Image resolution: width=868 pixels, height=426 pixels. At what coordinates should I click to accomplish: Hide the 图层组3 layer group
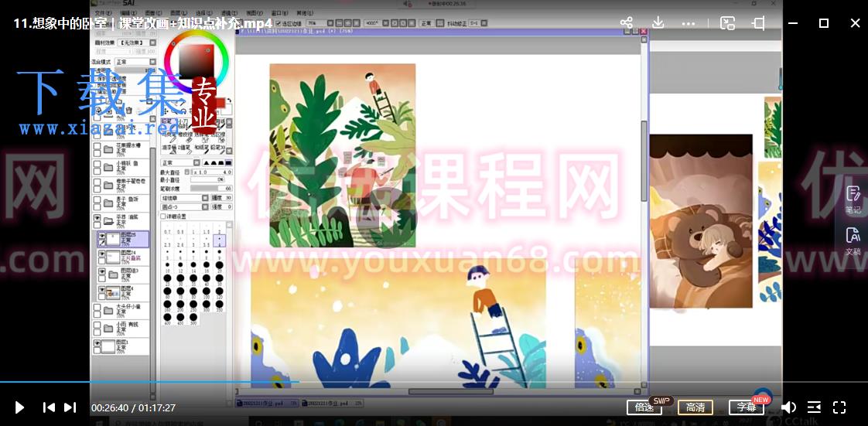(102, 271)
